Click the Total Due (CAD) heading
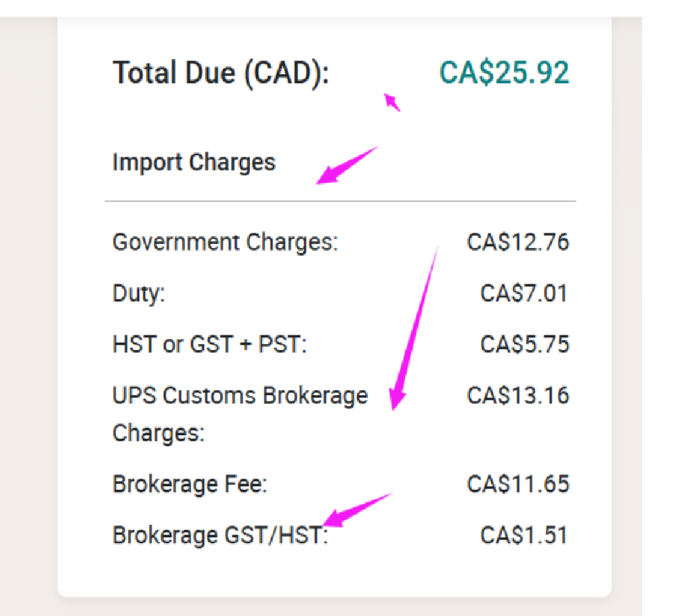The image size is (693, 616). click(221, 74)
